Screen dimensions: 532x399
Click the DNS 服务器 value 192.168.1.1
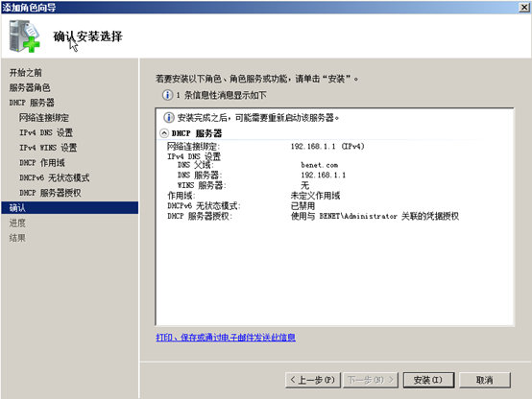(323, 176)
